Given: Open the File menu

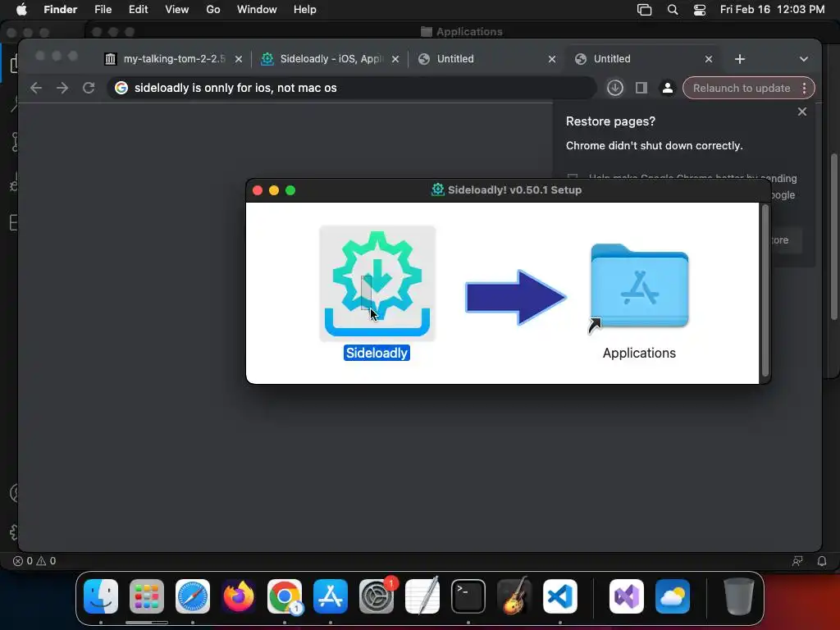Looking at the screenshot, I should 103,10.
